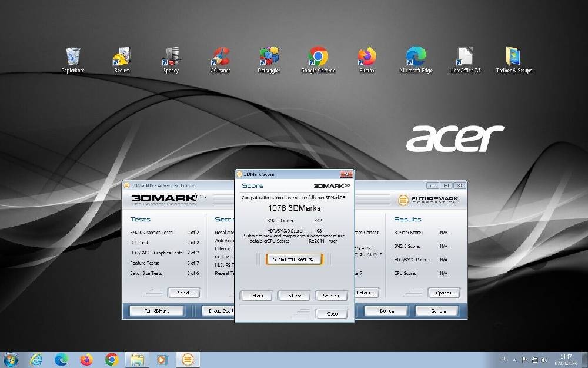
Task: Open the taskbar clock and date
Action: click(x=566, y=360)
